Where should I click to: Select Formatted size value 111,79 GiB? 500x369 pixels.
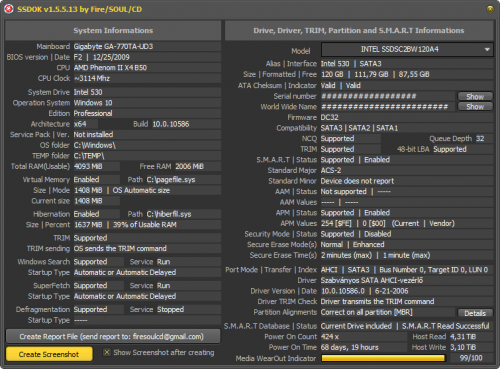(371, 74)
